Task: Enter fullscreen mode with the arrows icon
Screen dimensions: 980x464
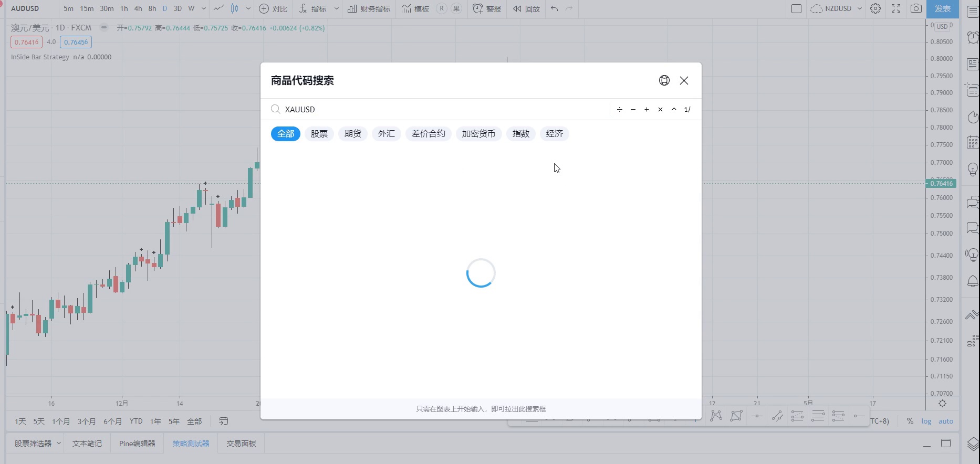Action: click(896, 8)
